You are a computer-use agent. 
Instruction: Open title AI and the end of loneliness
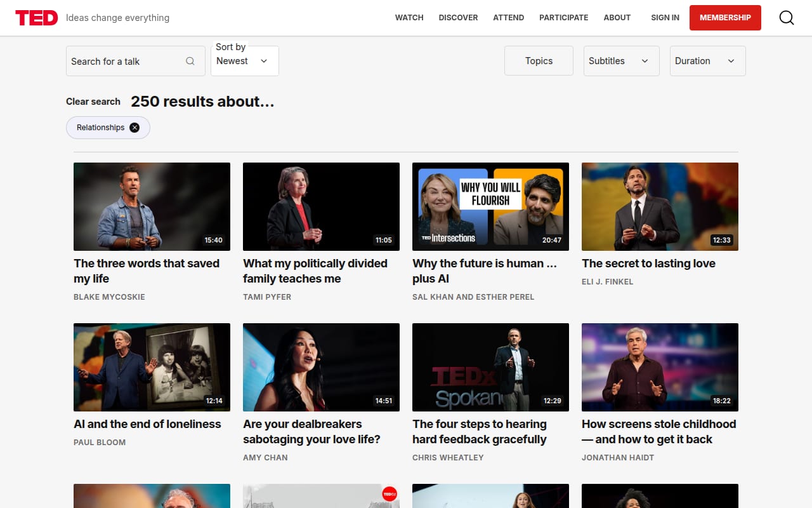147,424
